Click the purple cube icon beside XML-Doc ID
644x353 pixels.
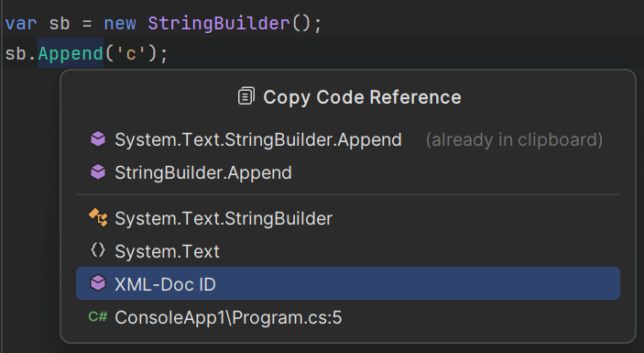(98, 283)
